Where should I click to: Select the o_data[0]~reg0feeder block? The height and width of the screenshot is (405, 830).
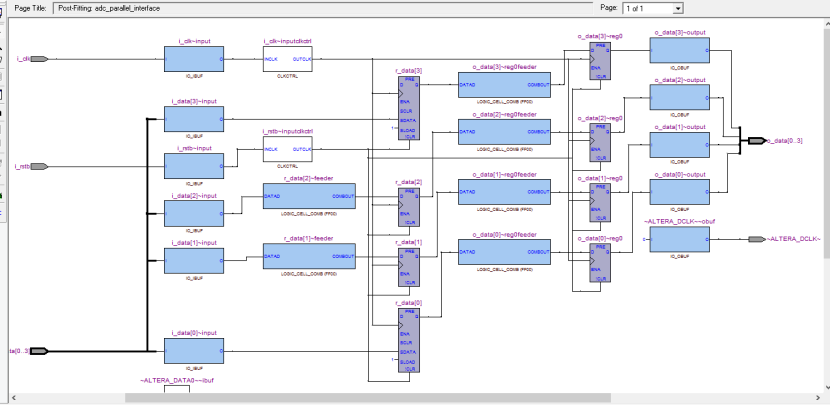click(x=504, y=252)
